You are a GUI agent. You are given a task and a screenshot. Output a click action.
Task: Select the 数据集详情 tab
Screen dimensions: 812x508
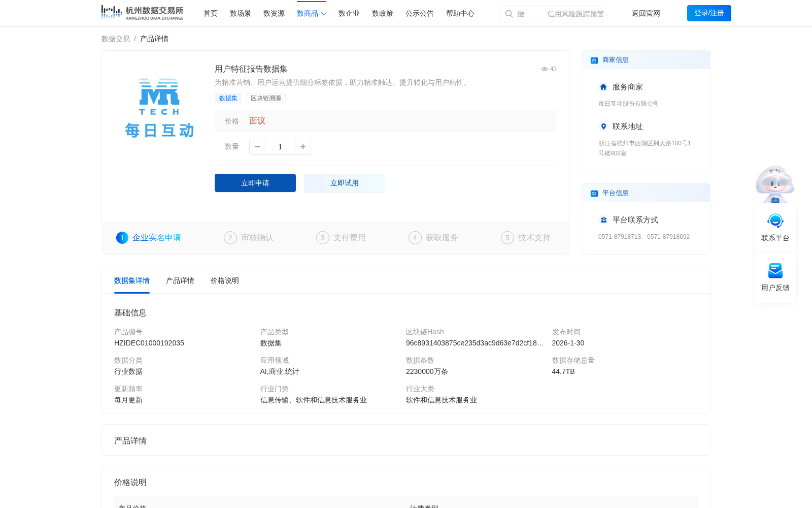[x=132, y=280]
